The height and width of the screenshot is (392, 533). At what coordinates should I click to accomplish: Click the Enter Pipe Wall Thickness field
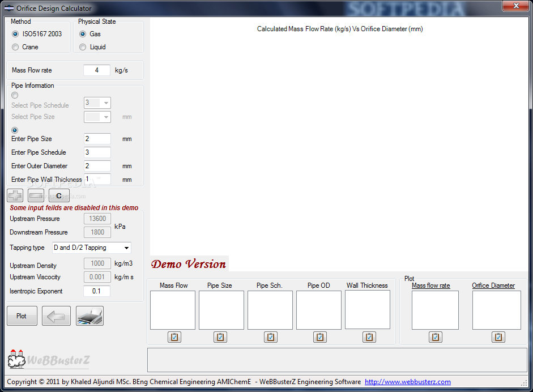97,179
